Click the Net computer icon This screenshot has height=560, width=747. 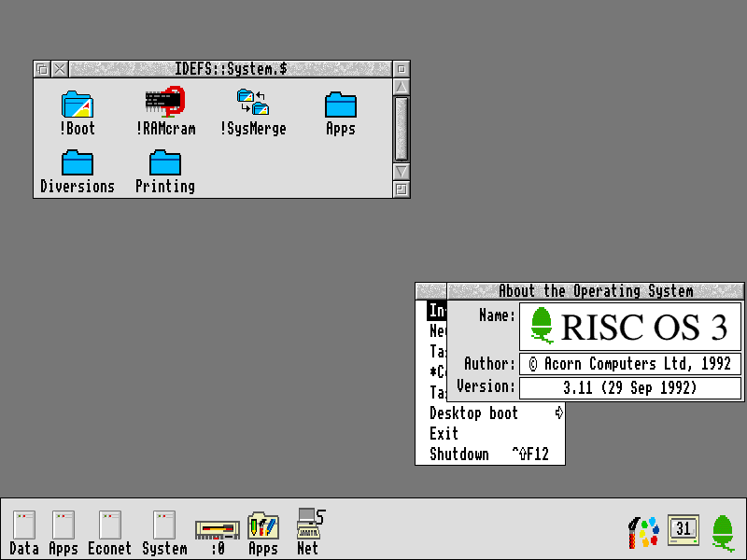310,531
